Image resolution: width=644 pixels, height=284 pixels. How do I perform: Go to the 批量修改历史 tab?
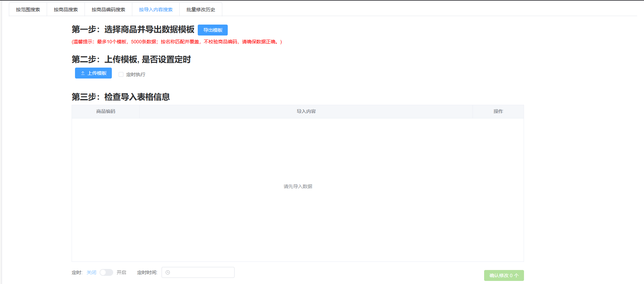tap(201, 10)
